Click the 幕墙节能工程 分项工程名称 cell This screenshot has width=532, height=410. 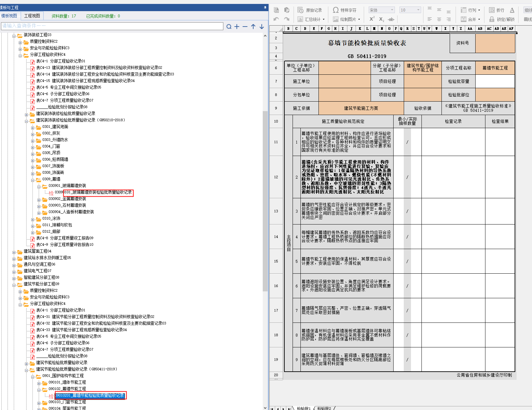pos(495,68)
